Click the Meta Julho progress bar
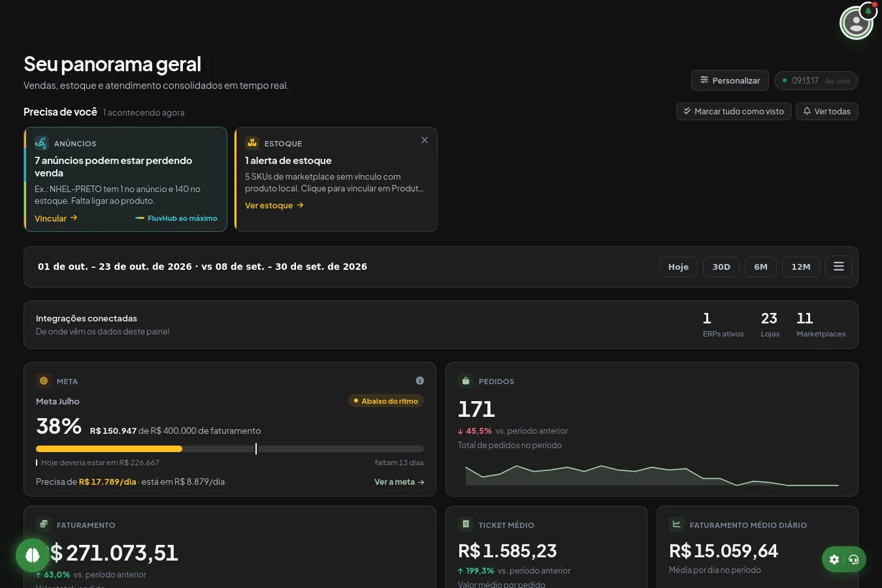 click(x=230, y=449)
